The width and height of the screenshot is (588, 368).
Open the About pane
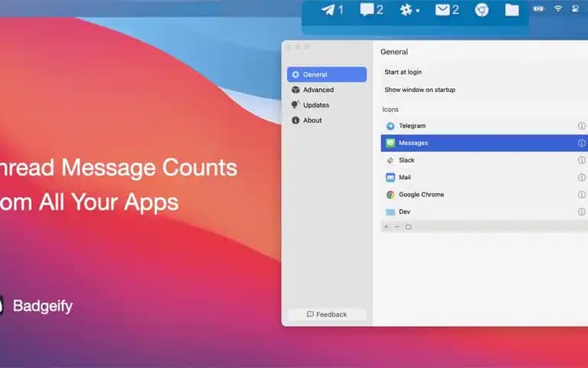point(327,120)
